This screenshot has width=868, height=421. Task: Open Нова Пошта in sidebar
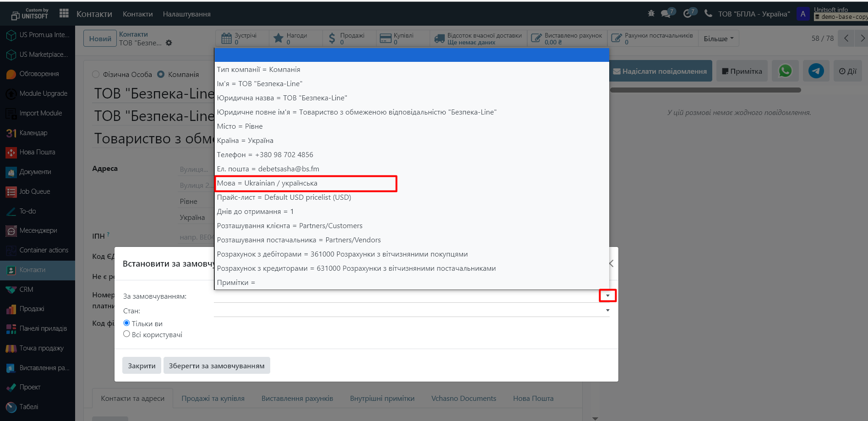pyautogui.click(x=37, y=152)
